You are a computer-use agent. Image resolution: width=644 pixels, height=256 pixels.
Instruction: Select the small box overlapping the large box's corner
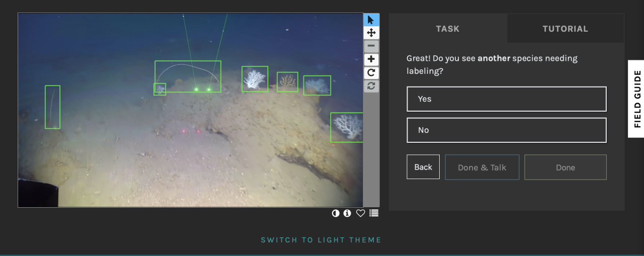(159, 89)
